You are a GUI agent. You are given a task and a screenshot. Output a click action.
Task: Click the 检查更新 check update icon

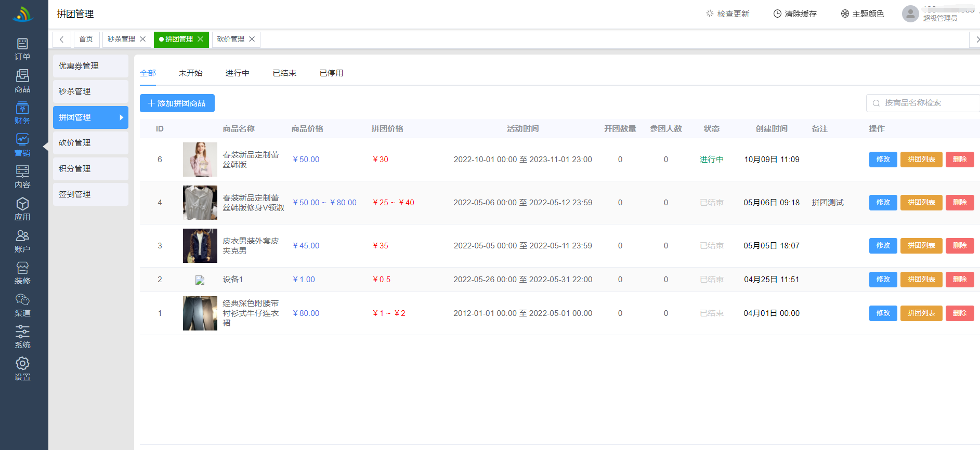point(710,14)
